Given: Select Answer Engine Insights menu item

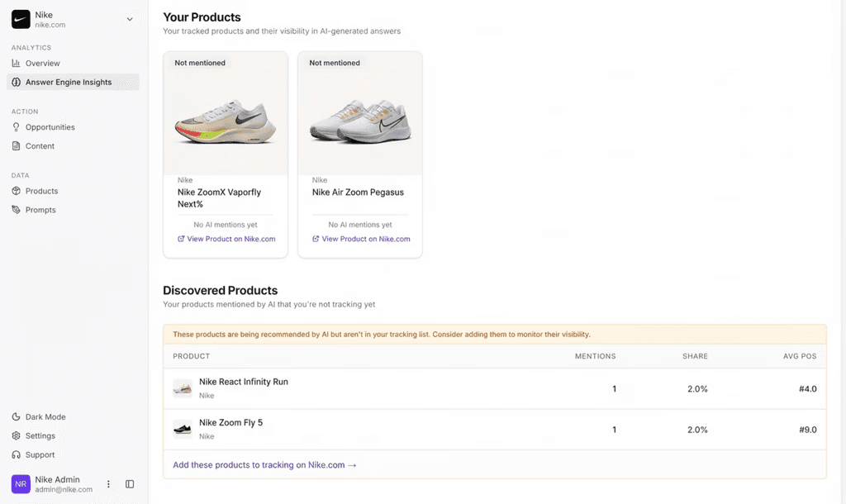Looking at the screenshot, I should click(69, 83).
